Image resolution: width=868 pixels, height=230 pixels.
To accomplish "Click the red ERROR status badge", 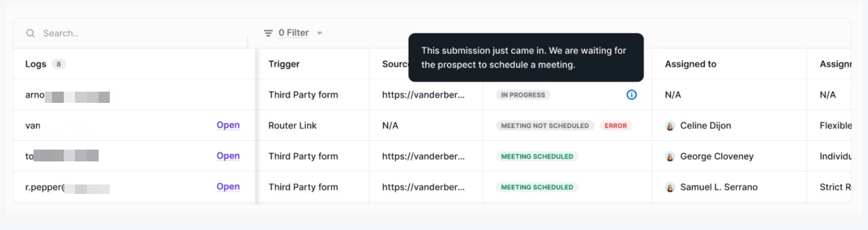I will click(x=616, y=126).
